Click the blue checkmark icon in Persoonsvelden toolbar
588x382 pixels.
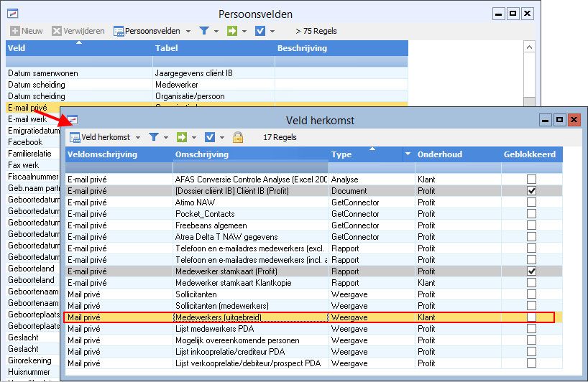(260, 31)
